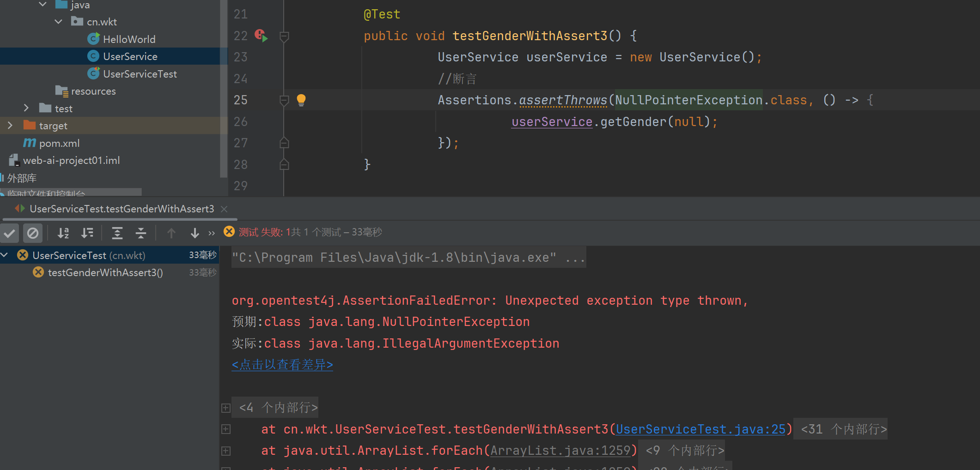Close the testGenderWithAssert3 run tab
The width and height of the screenshot is (980, 470).
(225, 209)
